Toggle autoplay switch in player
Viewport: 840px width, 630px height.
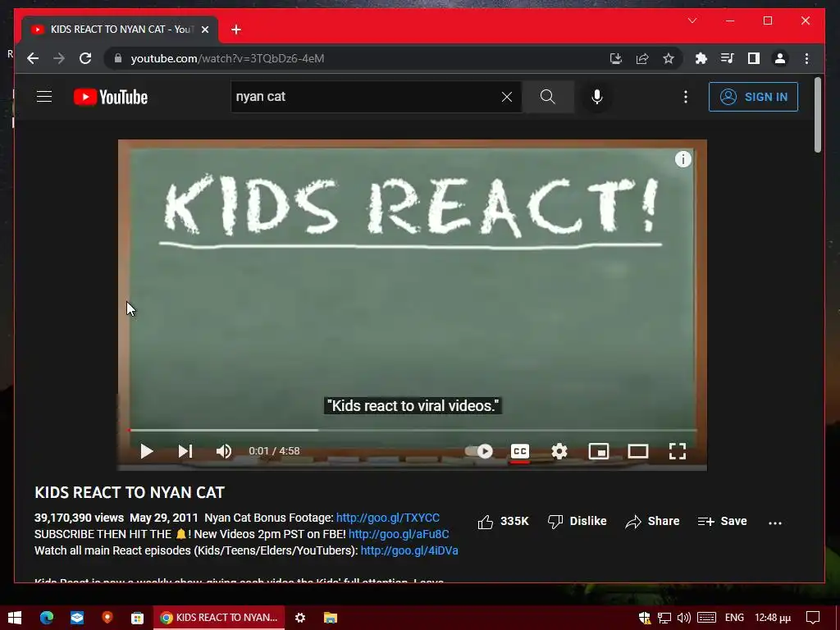(479, 451)
